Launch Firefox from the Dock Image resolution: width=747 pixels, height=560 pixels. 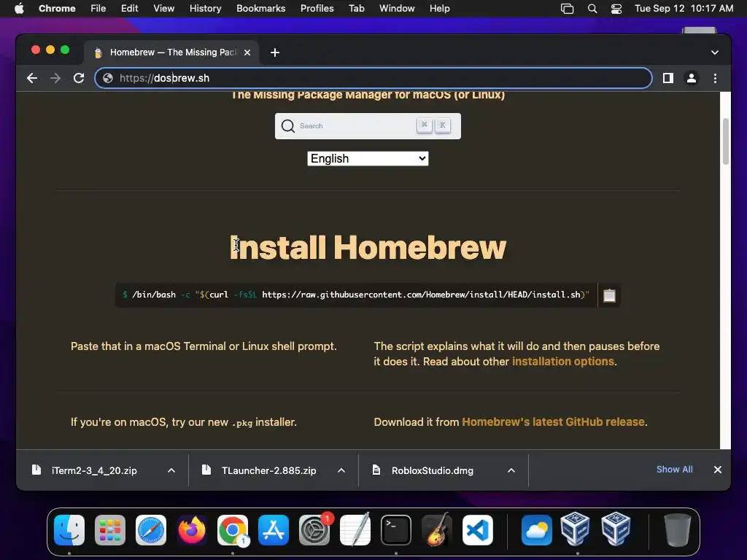click(x=192, y=530)
